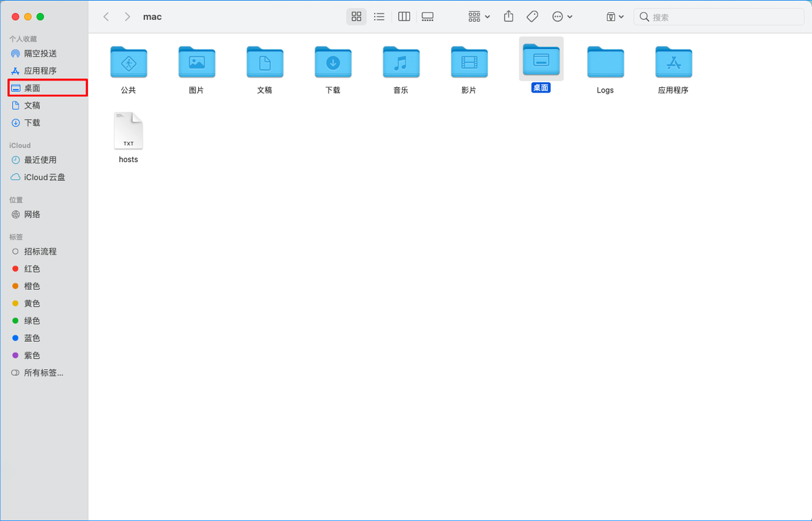Select the 影片 folder icon

click(x=469, y=62)
